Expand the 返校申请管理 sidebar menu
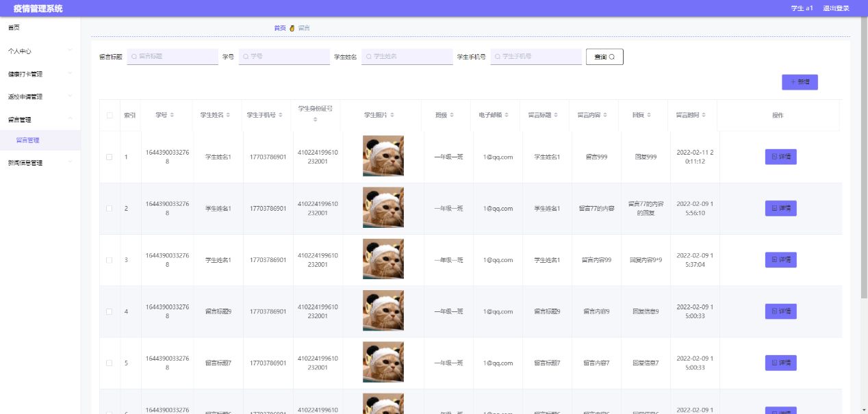The width and height of the screenshot is (868, 414). [x=40, y=96]
